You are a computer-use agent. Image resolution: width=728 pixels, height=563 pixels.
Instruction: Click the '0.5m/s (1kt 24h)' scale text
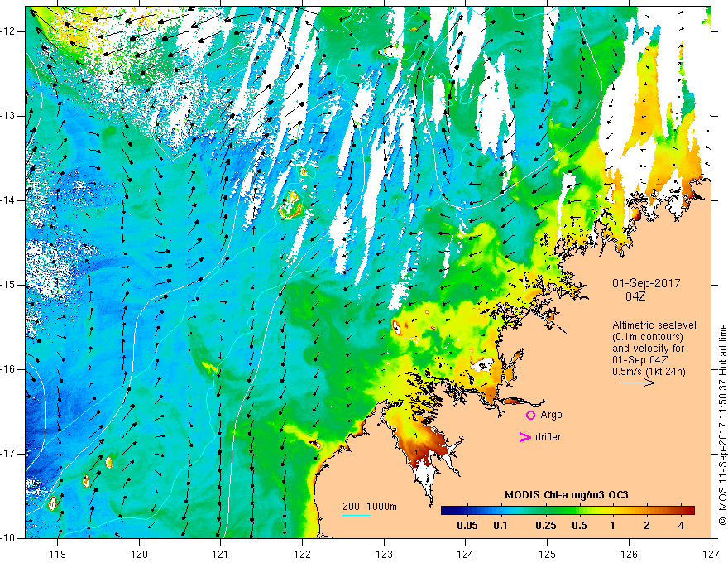pyautogui.click(x=649, y=372)
